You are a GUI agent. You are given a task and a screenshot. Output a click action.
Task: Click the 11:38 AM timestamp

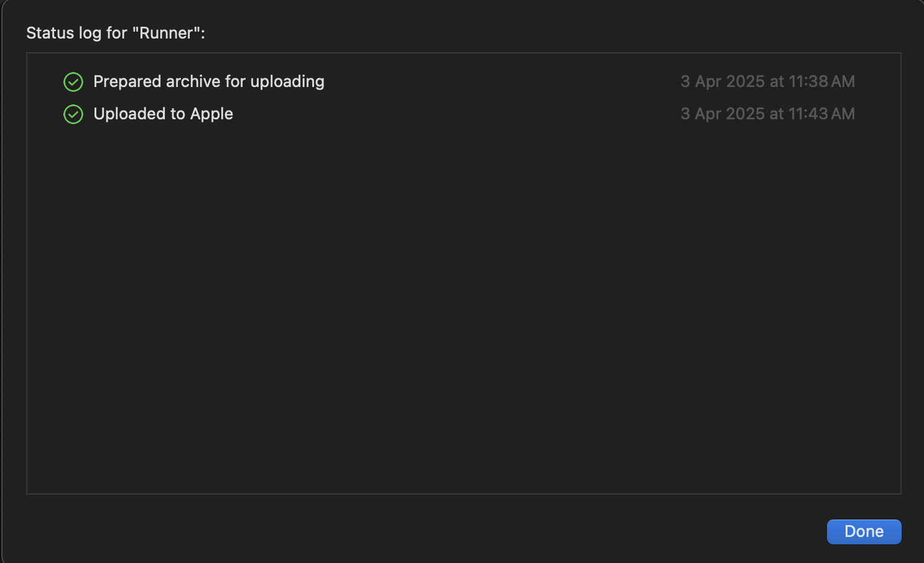808,81
